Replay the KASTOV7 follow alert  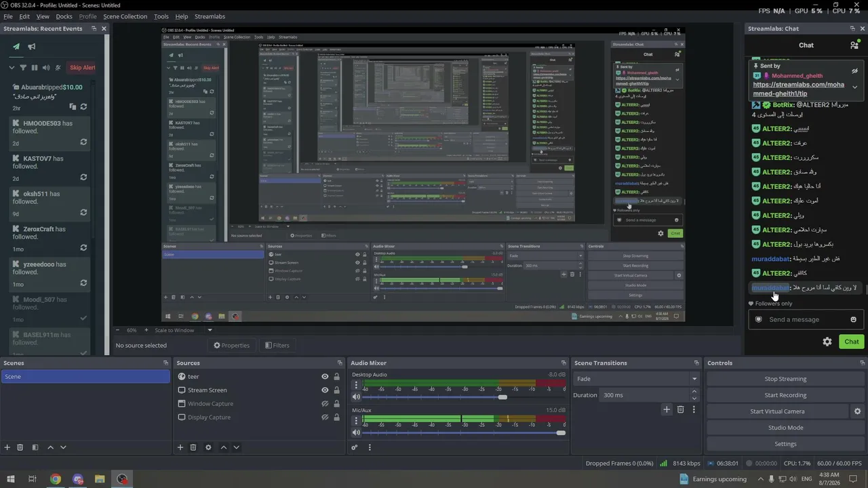pyautogui.click(x=83, y=178)
